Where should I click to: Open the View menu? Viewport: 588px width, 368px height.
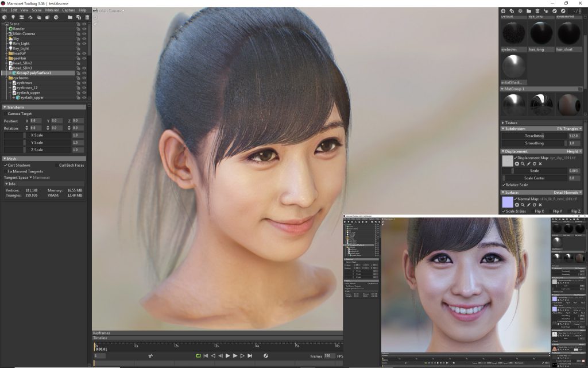coord(24,10)
